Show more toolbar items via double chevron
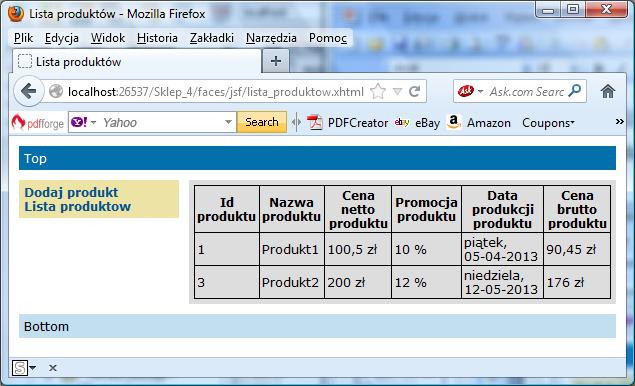The width and height of the screenshot is (635, 386). (x=619, y=122)
